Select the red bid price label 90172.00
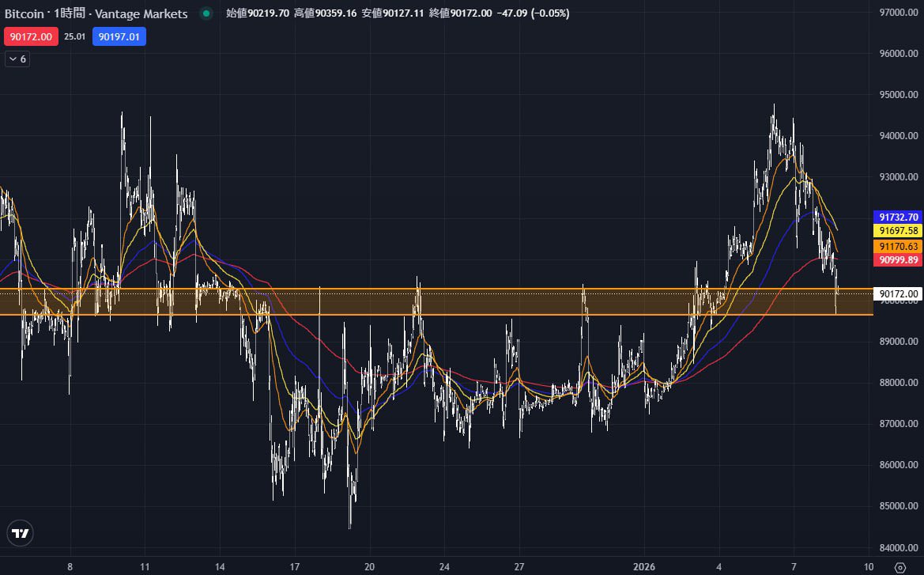Image resolution: width=924 pixels, height=575 pixels. 30,36
